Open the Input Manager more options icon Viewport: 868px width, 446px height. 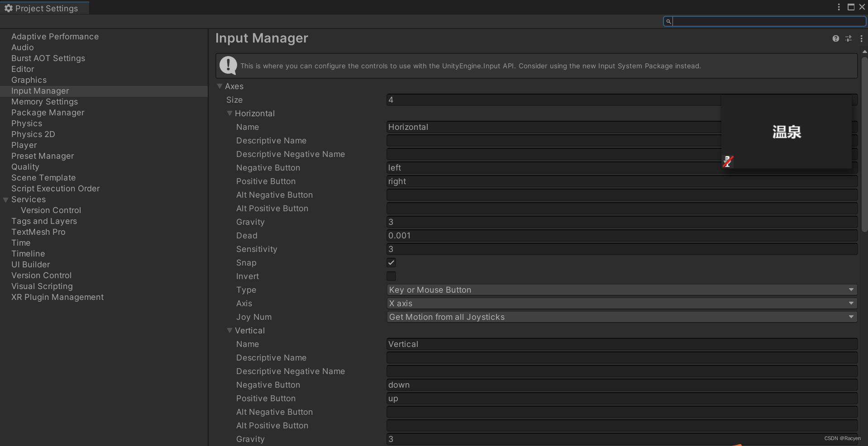tap(862, 38)
